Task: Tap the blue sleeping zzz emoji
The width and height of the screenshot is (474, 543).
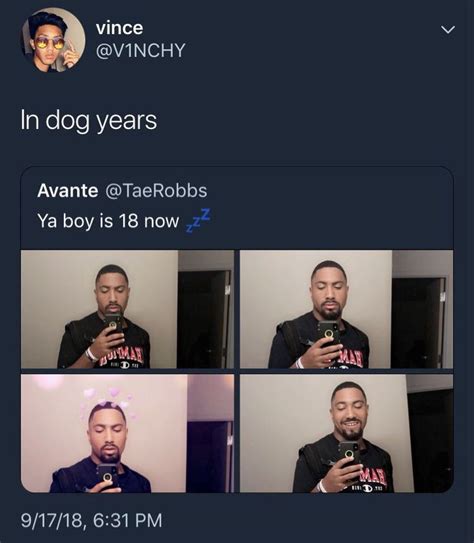Action: point(198,220)
